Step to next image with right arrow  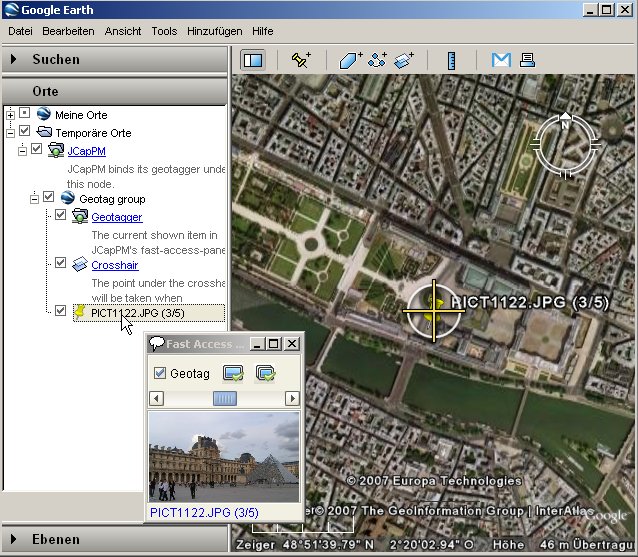[292, 398]
